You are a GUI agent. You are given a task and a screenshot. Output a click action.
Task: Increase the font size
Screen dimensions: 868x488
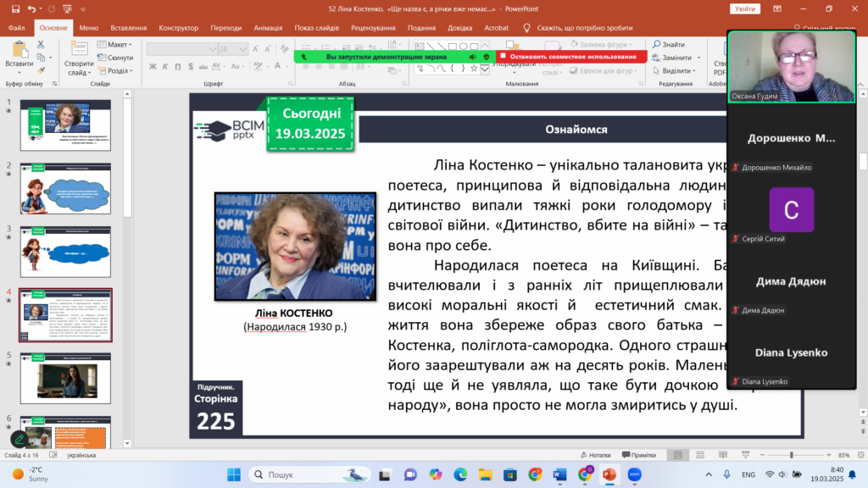tap(255, 49)
